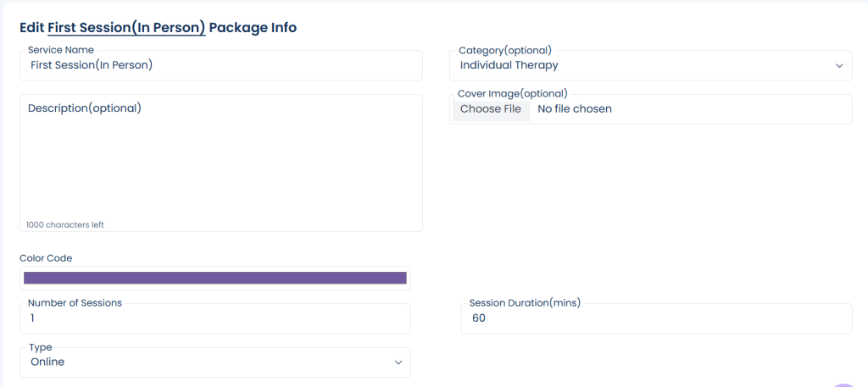Click the Category dropdown chevron arrow
The height and width of the screenshot is (387, 868).
point(838,65)
